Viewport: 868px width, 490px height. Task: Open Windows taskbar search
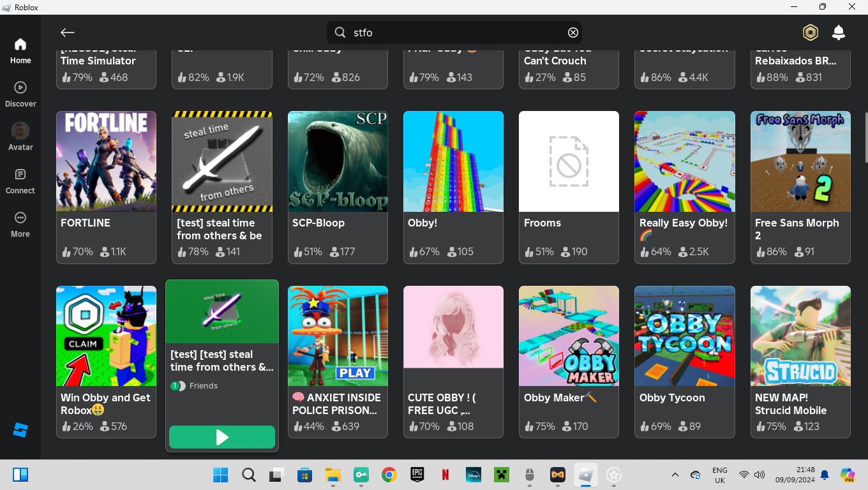coord(249,475)
